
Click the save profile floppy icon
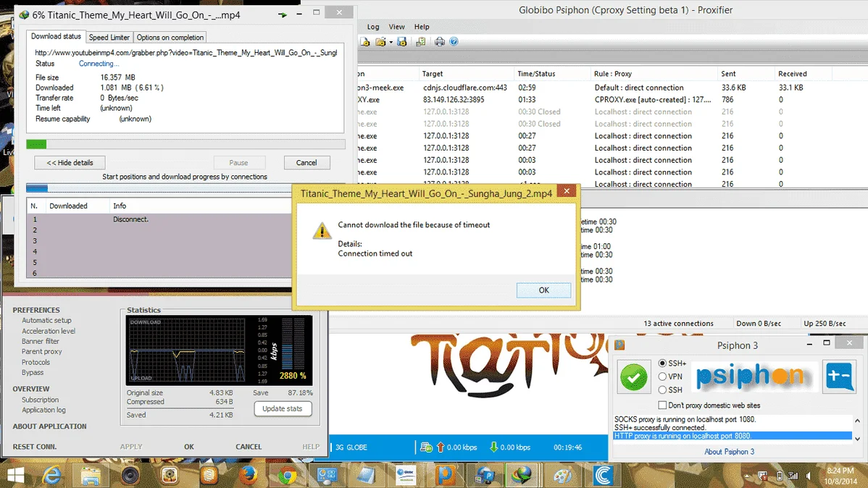pos(402,41)
